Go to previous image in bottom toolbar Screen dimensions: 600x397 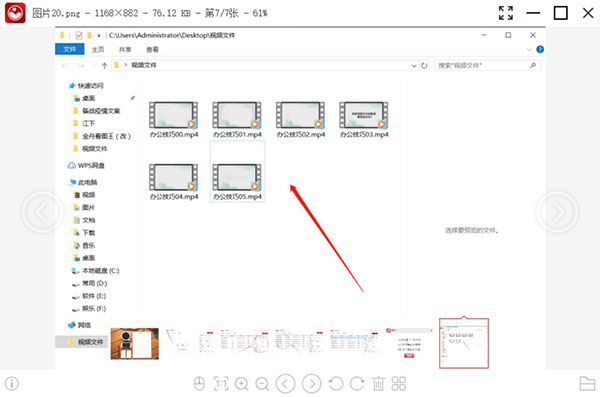(x=285, y=383)
